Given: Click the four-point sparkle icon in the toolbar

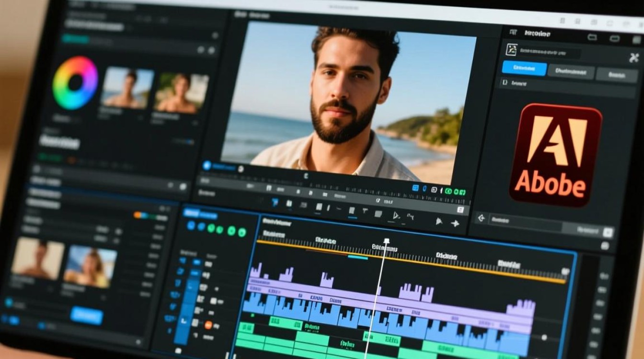Looking at the screenshot, I should [x=455, y=223].
